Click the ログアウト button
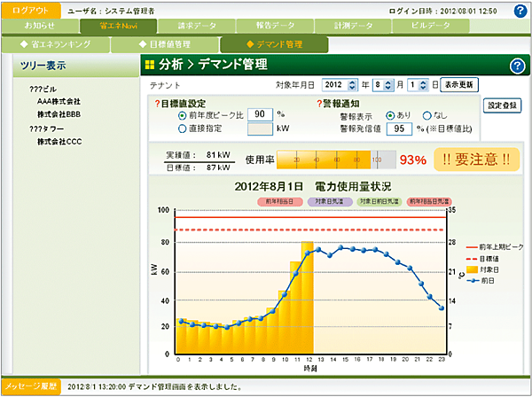532x397 pixels. pyautogui.click(x=31, y=11)
